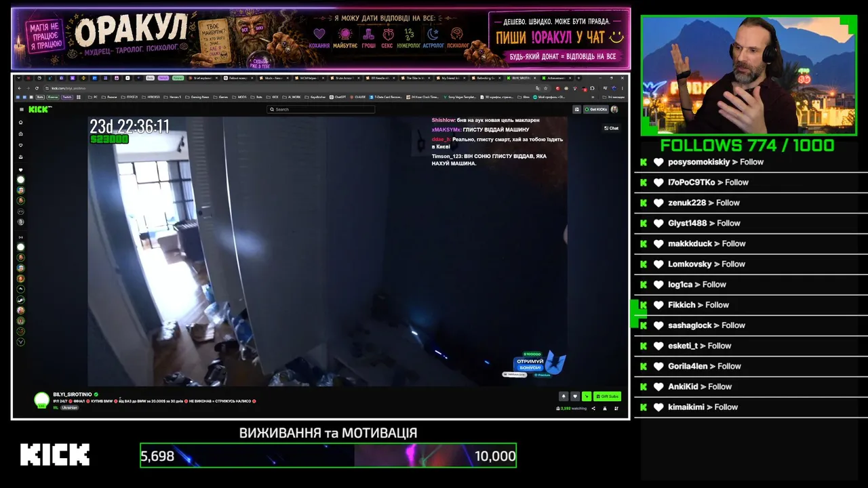The width and height of the screenshot is (868, 488).
Task: Click chat username Shishlow
Action: [x=443, y=120]
